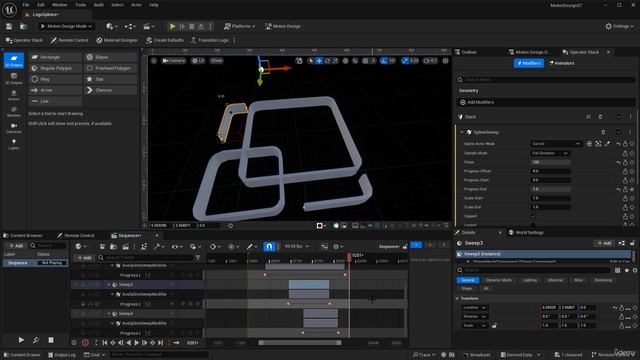640x360 pixels.
Task: Toggle viewport rotation snapping
Action: tap(384, 60)
